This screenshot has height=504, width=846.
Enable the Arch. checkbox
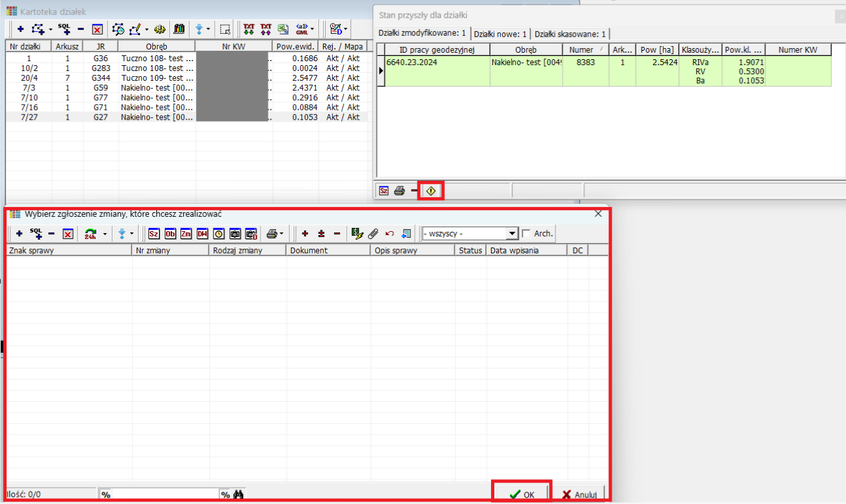[x=526, y=234]
